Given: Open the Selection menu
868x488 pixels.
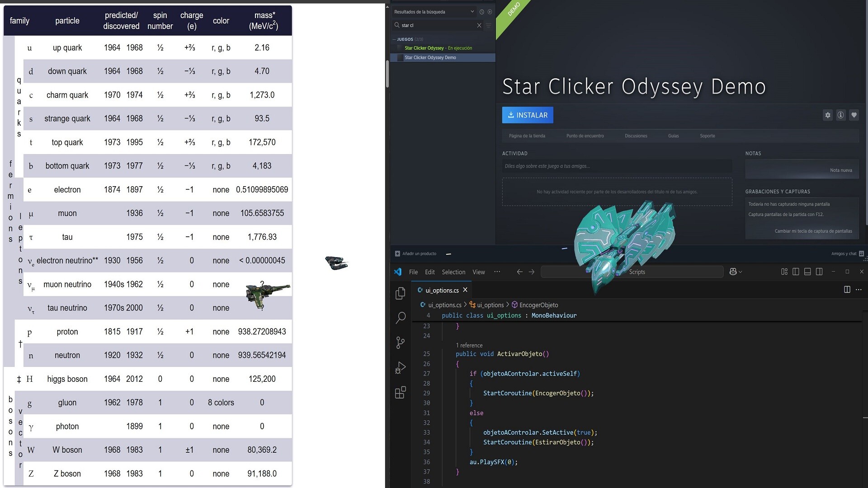Looking at the screenshot, I should (453, 272).
